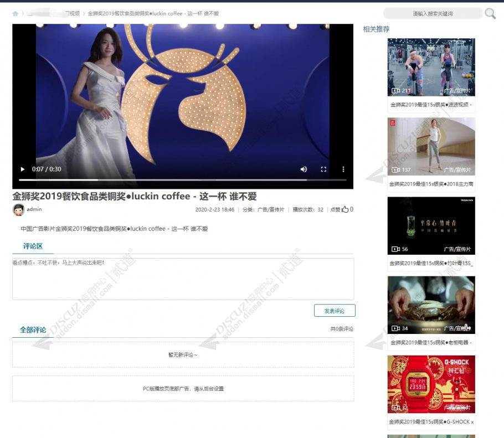Click the admin avatar image
Viewport: 504px width, 438px height.
tap(18, 209)
